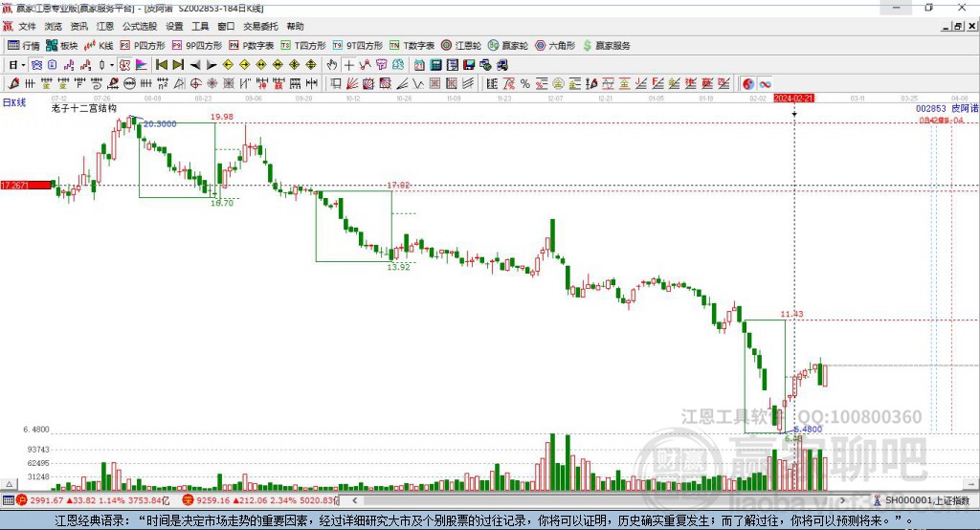This screenshot has height=530, width=980.
Task: Expand the 日 period dropdown arrow
Action: click(x=23, y=65)
